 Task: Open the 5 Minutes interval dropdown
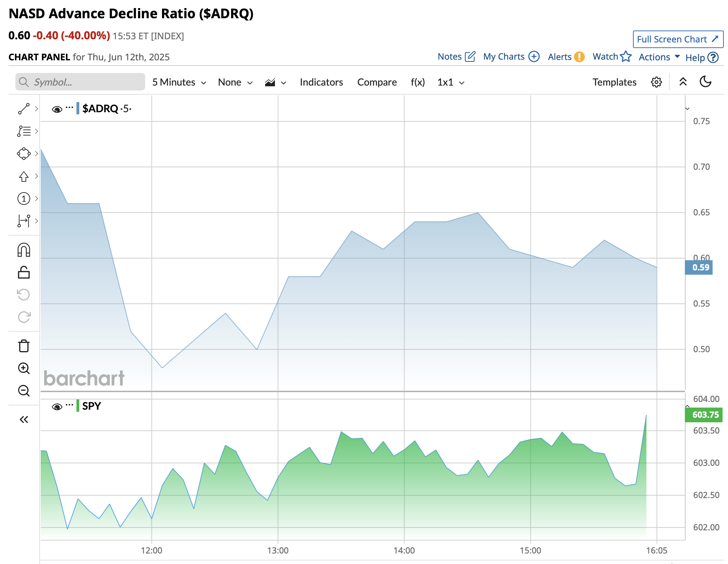(179, 82)
